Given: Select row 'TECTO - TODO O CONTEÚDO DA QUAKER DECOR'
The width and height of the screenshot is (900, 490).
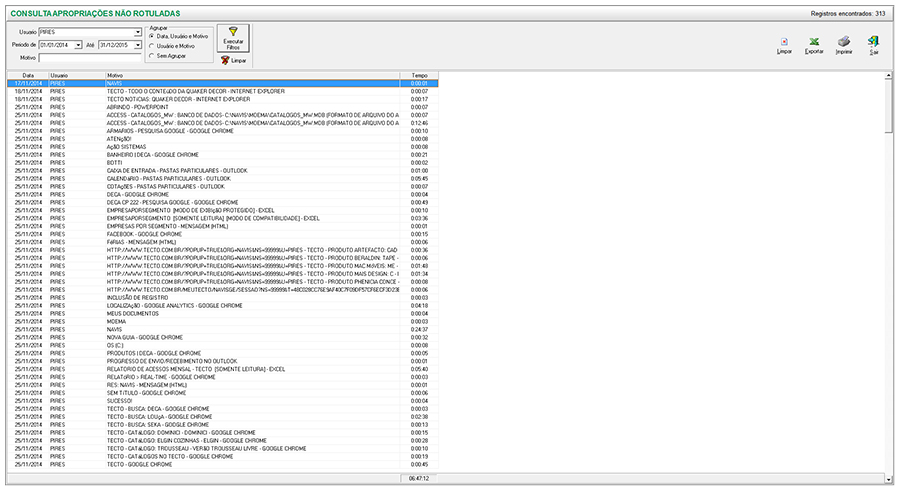Looking at the screenshot, I should click(x=223, y=91).
